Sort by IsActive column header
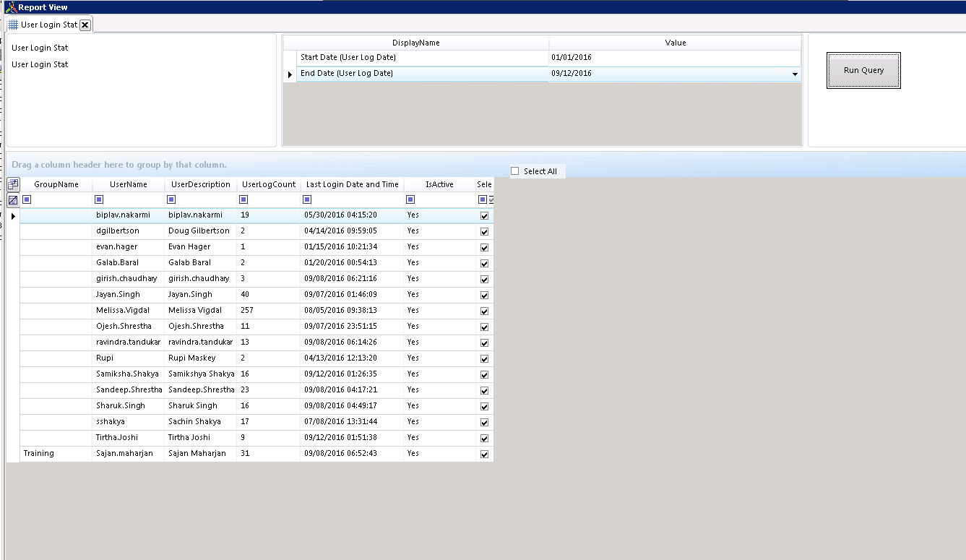The width and height of the screenshot is (966, 560). (439, 184)
